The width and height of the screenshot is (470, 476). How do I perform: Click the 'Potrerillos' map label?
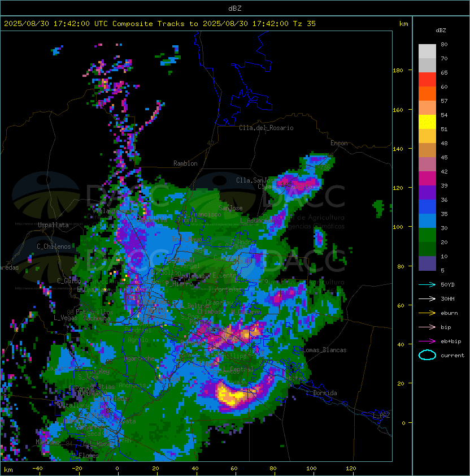(x=94, y=312)
